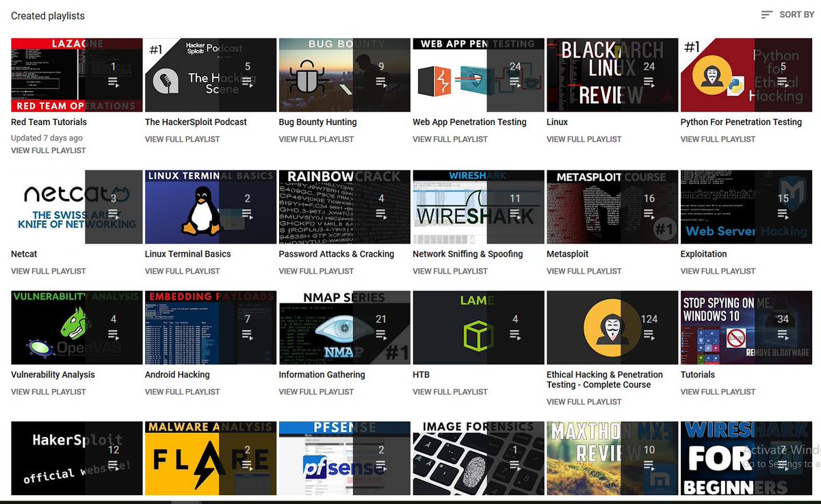Image resolution: width=821 pixels, height=504 pixels.
Task: Open the Red Team Tutorials title link
Action: [49, 122]
